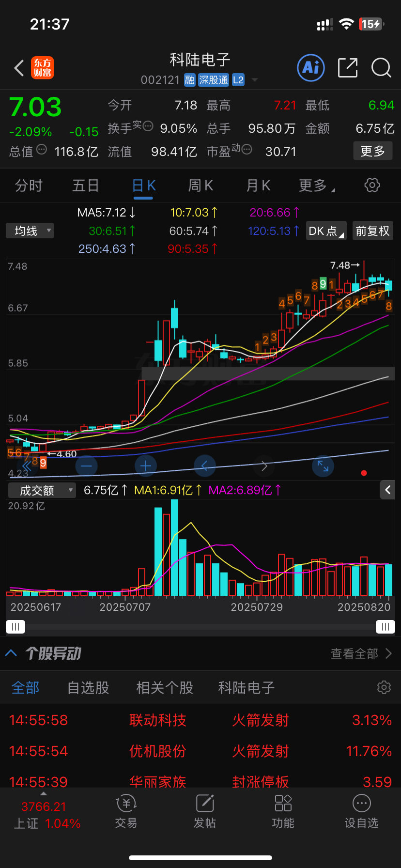Switch to 周K tab

200,186
